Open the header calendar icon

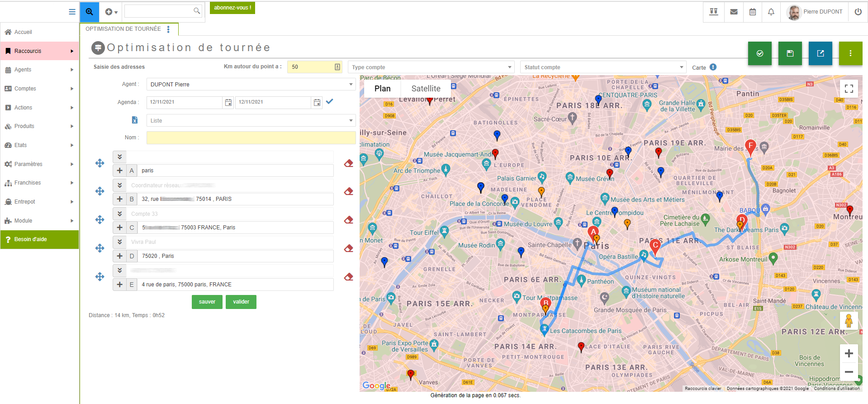(753, 12)
